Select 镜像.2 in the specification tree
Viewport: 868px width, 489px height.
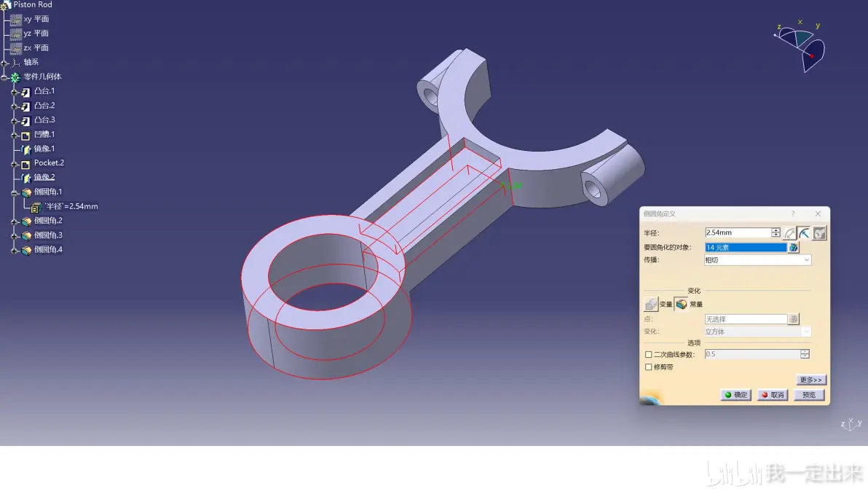pyautogui.click(x=44, y=177)
